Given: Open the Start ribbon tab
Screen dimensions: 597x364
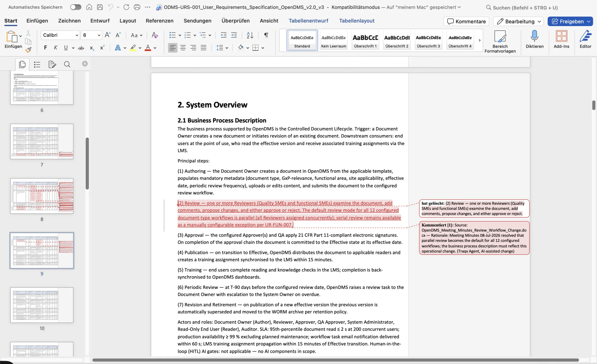Looking at the screenshot, I should (11, 21).
